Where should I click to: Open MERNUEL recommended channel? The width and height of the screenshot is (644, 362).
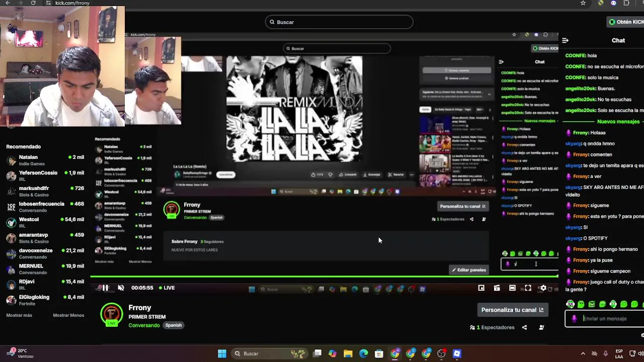point(45,269)
